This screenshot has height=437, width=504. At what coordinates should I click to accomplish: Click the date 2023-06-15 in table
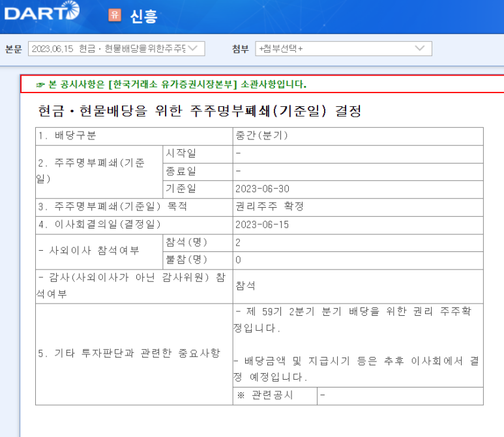click(x=262, y=225)
